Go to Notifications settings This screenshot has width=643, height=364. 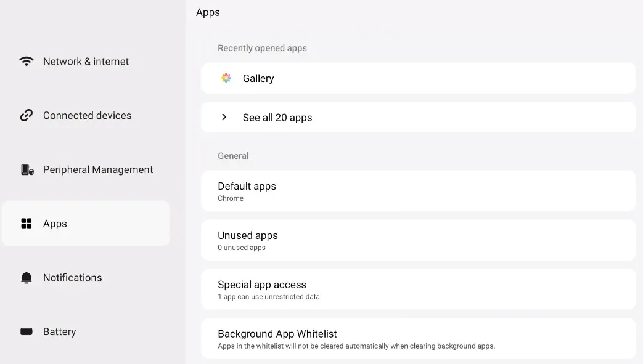[72, 278]
